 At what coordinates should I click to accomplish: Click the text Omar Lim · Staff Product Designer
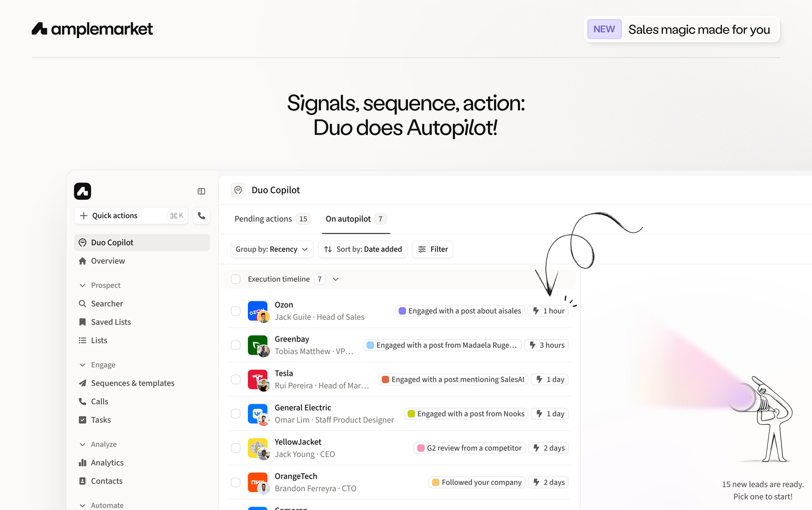tap(334, 420)
